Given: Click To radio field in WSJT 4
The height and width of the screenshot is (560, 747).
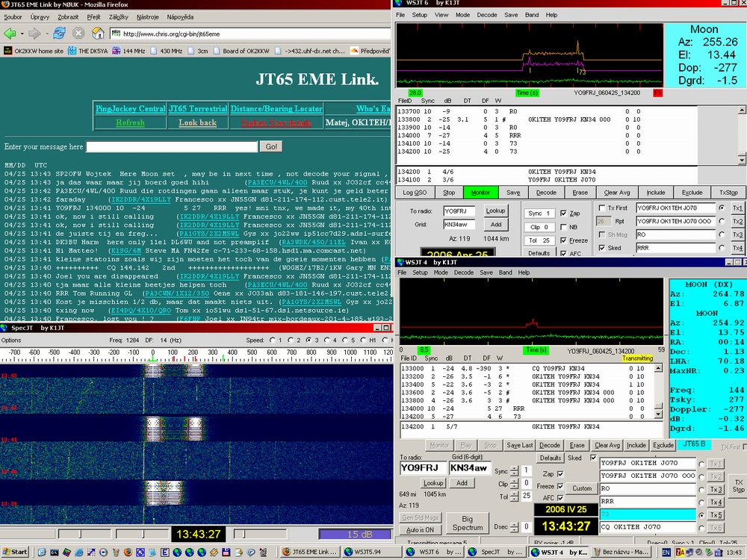Looking at the screenshot, I should pos(423,468).
